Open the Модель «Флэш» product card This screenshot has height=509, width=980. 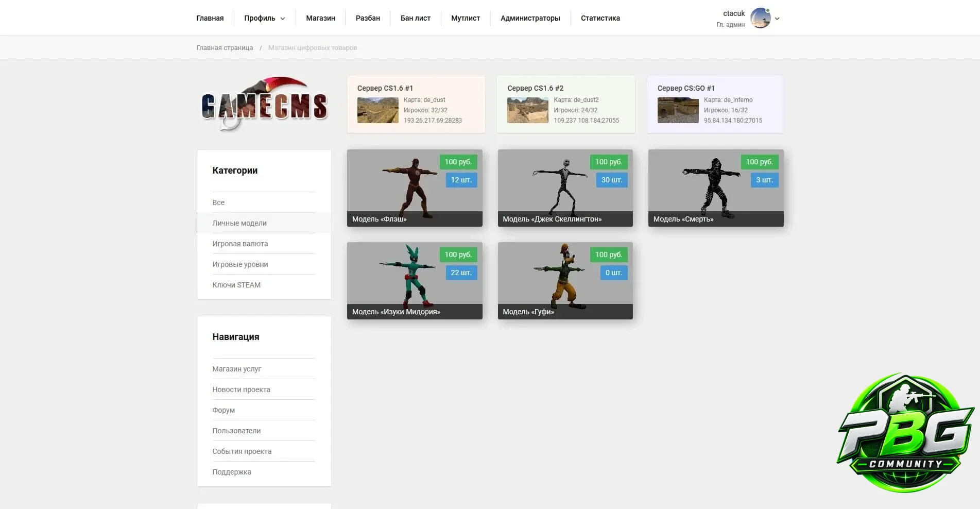(415, 188)
